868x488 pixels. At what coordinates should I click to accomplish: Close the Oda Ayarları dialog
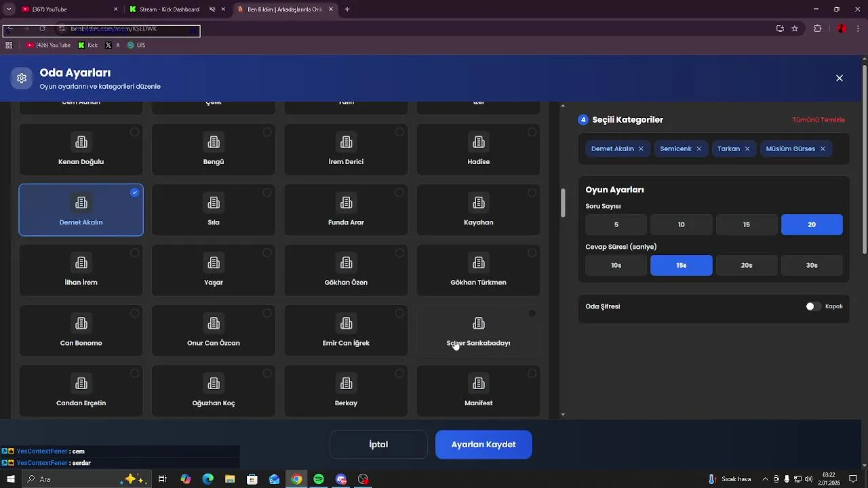(840, 78)
